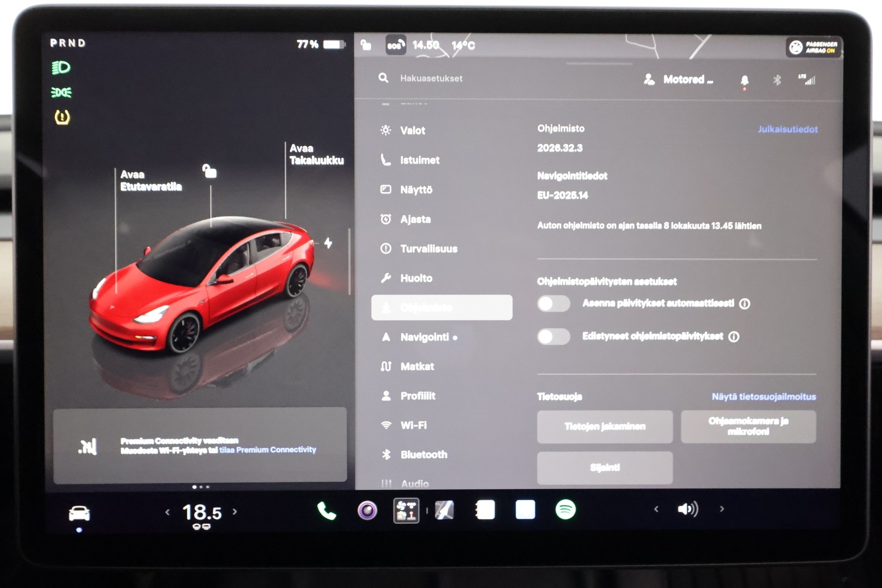
Task: Tap the green headlight indicator icon
Action: point(61,68)
